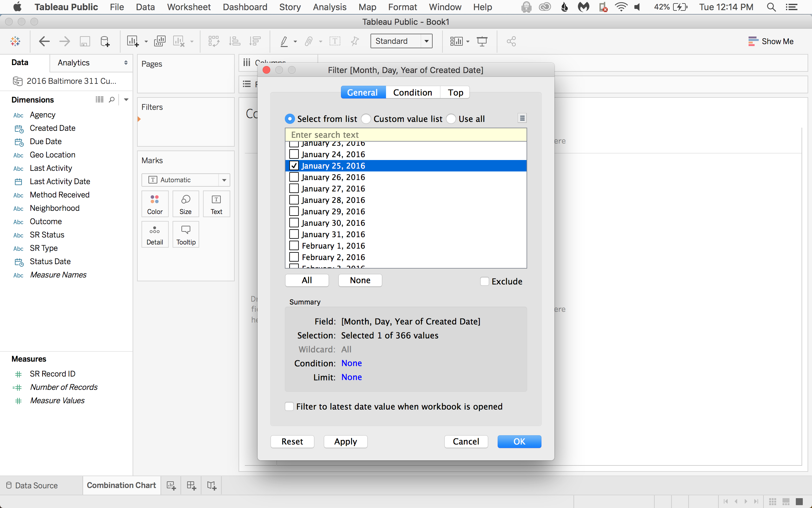This screenshot has width=812, height=508.
Task: Open the highlight dropdown arrow
Action: pyautogui.click(x=295, y=42)
